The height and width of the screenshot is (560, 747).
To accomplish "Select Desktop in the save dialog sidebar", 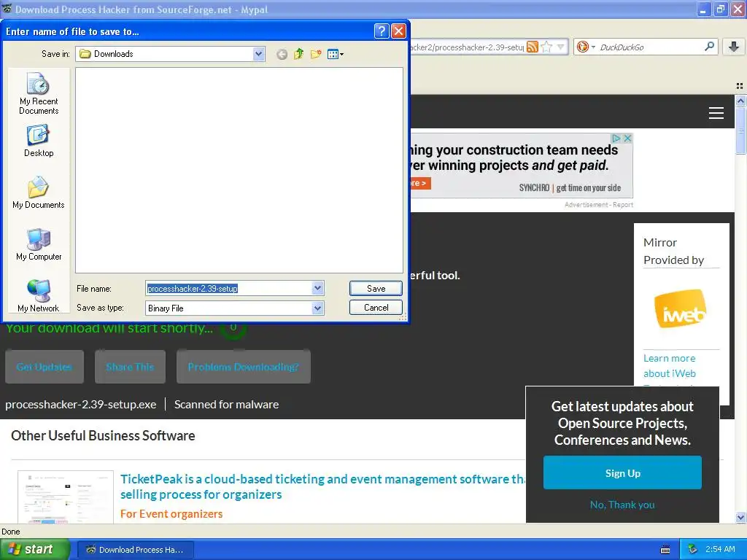I will pos(39,141).
